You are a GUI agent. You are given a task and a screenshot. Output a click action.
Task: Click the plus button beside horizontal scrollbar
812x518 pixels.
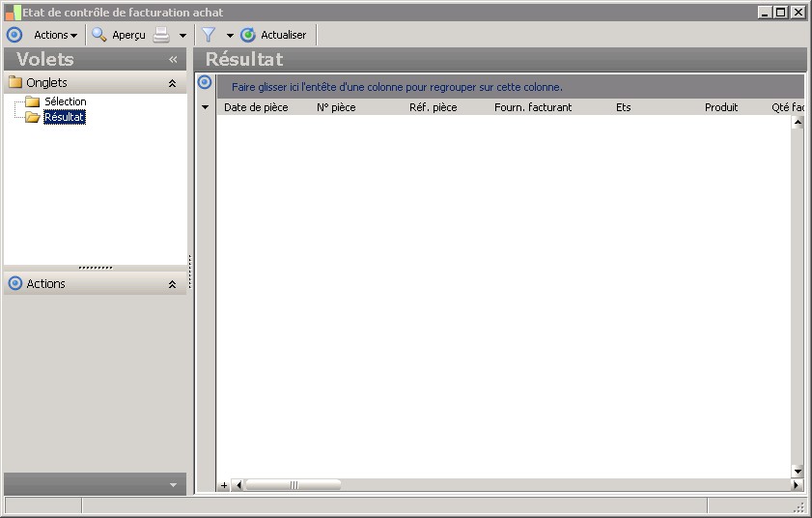click(x=224, y=485)
